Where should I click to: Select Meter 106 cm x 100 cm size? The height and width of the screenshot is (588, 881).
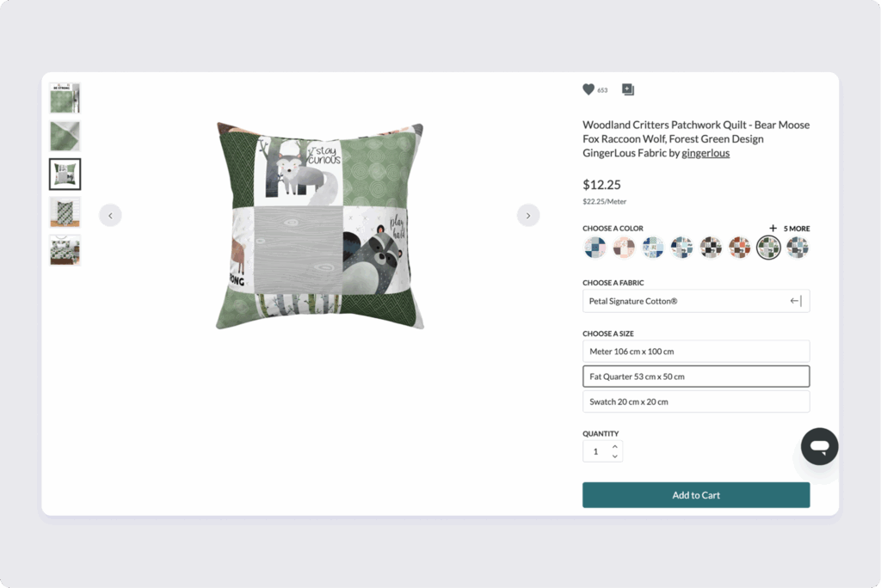[x=696, y=351]
